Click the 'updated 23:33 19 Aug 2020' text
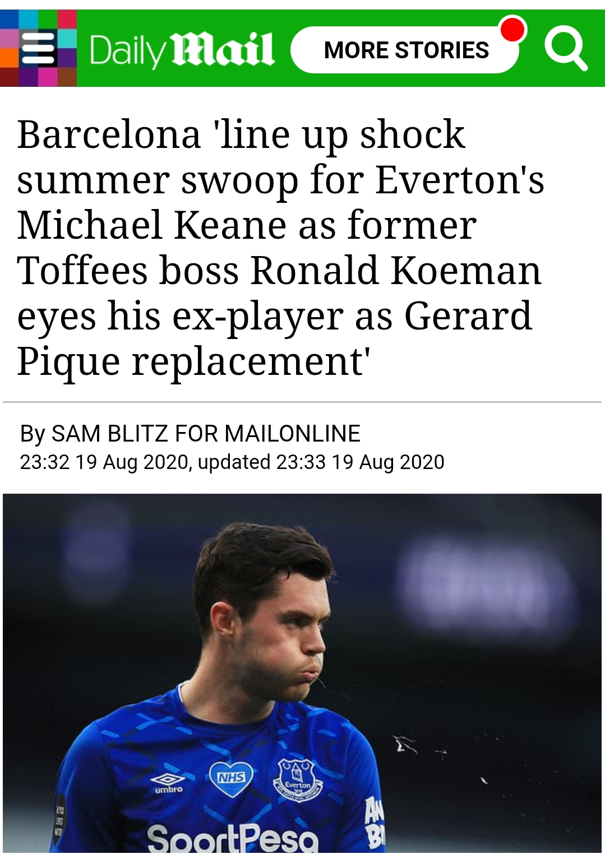Viewport: 605px width, 868px height. pos(321,462)
